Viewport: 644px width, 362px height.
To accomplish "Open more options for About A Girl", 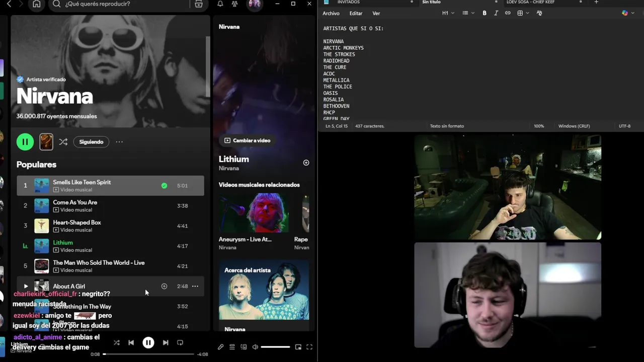I will 195,286.
